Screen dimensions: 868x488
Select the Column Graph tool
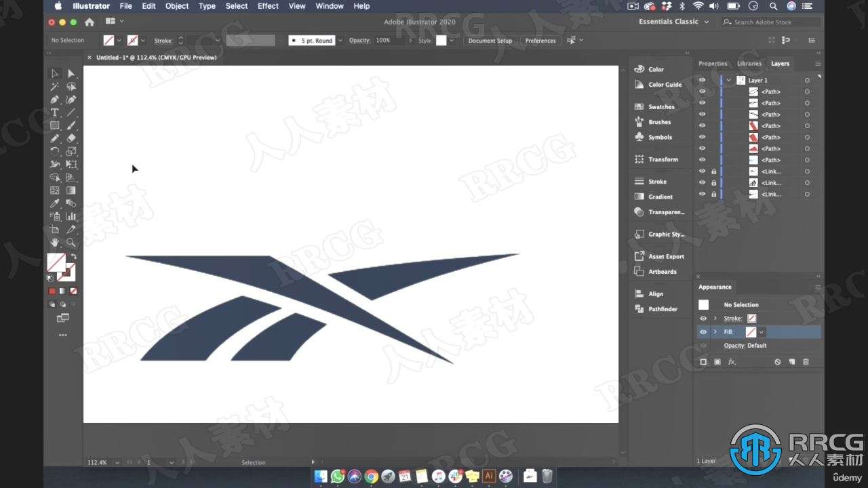coord(71,216)
